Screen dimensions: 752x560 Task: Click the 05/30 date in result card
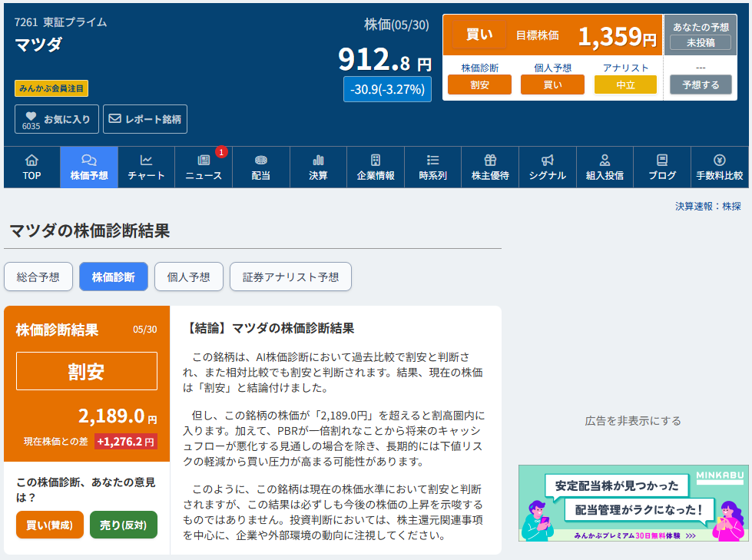point(145,330)
